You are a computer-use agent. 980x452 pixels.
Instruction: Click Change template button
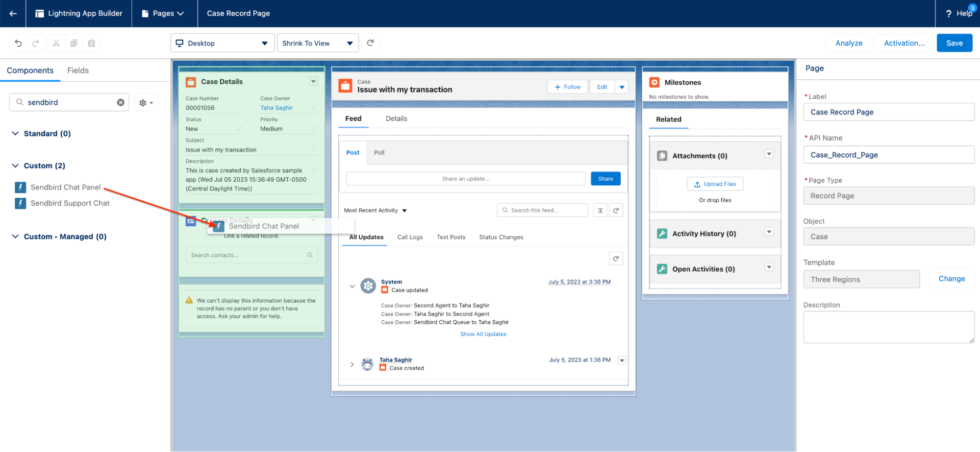[x=951, y=279]
